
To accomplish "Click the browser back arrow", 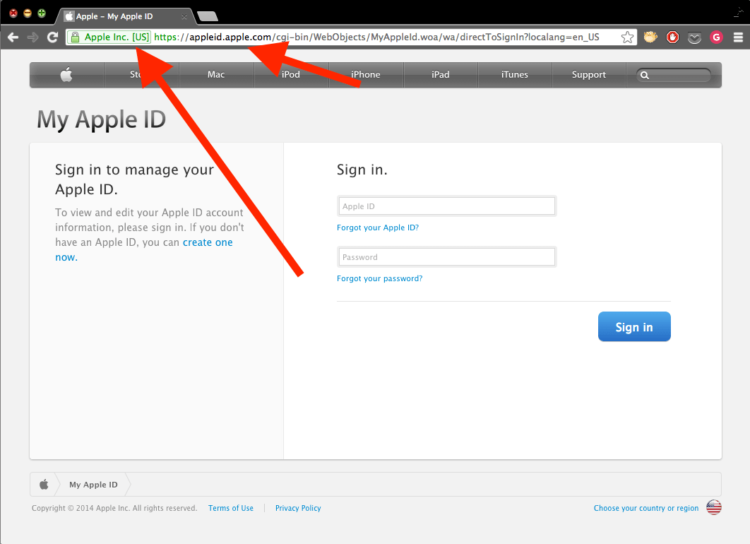I will (x=13, y=37).
